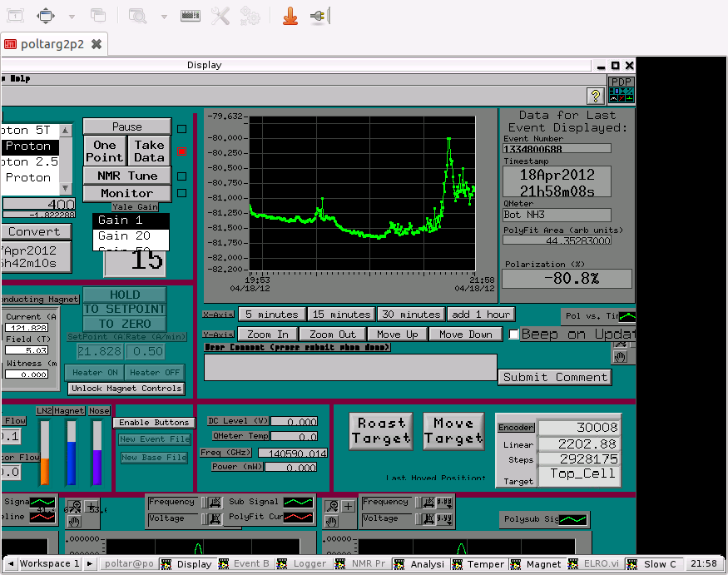Click the Sub Signal green legend icon
The image size is (728, 575).
click(x=298, y=502)
